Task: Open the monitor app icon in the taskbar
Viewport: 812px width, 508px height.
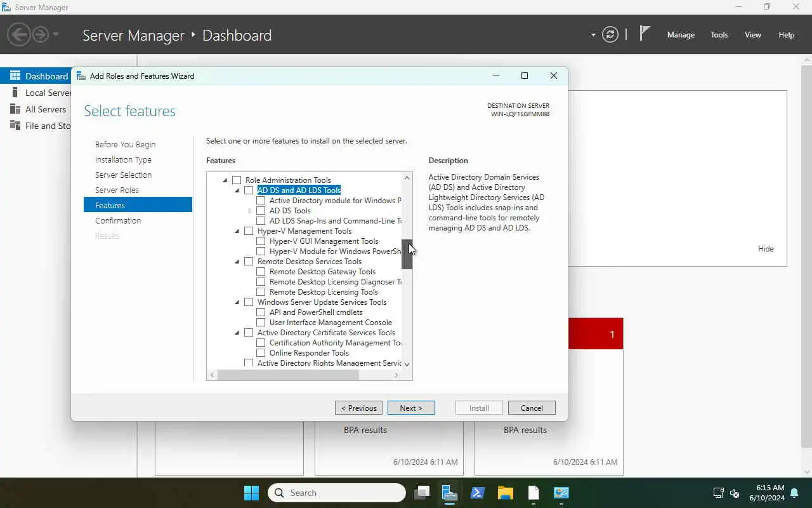Action: coord(561,493)
